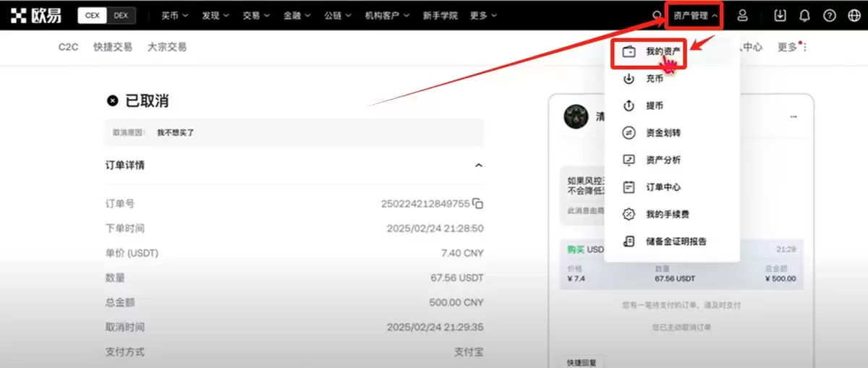Click the total amount 500.00 CNY
The height and width of the screenshot is (368, 868).
click(x=456, y=302)
